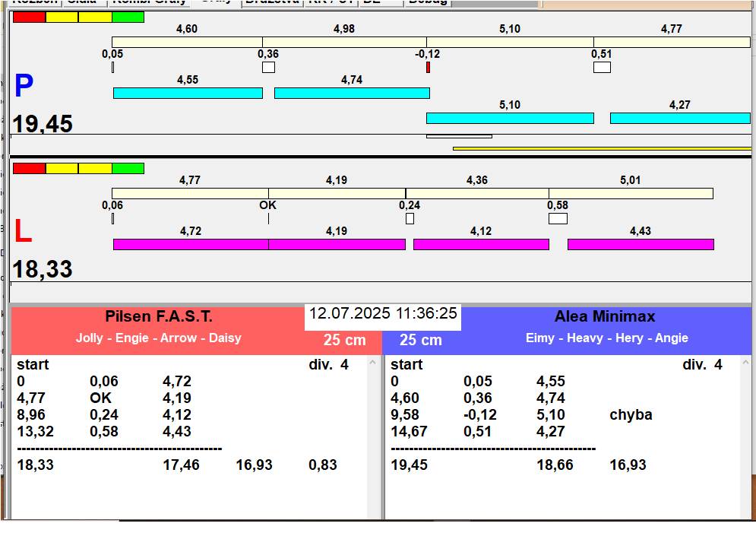The width and height of the screenshot is (756, 533).
Task: Click the lane L 4,36 beige segment
Action: coord(477,193)
